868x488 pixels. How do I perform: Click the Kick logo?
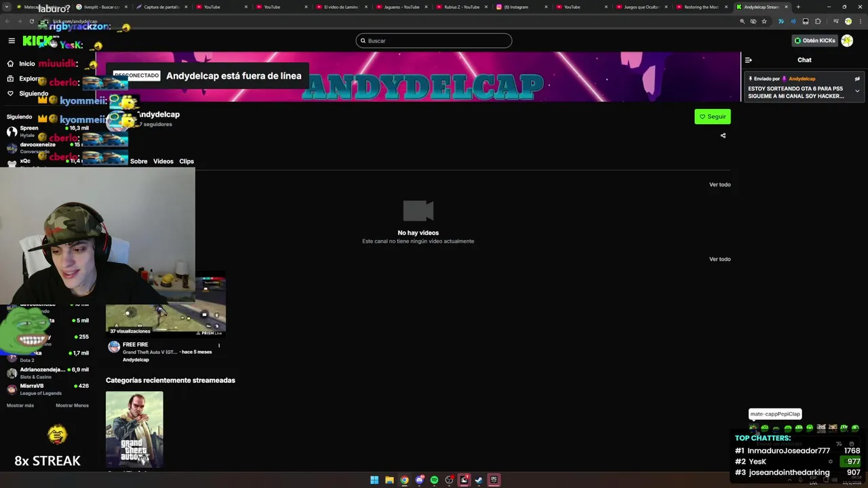point(37,41)
